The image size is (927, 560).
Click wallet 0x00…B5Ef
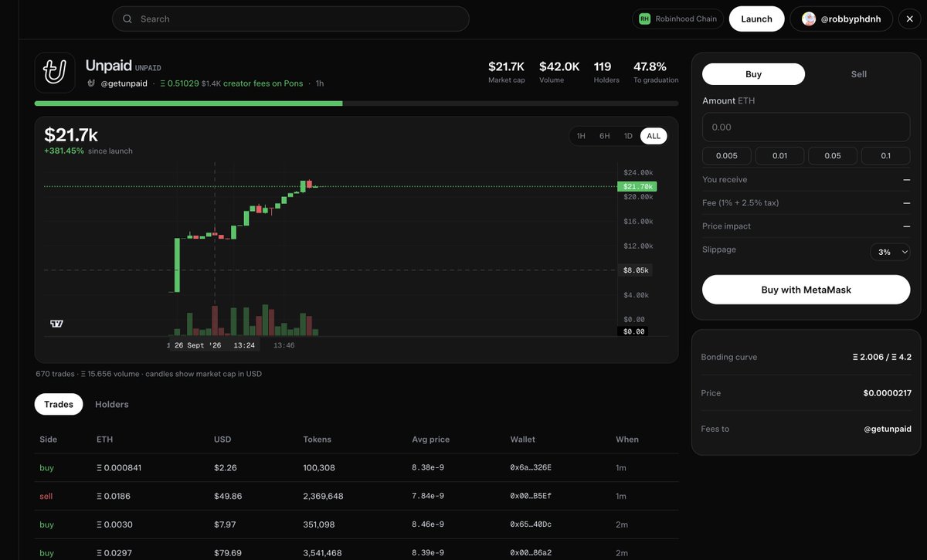(531, 496)
